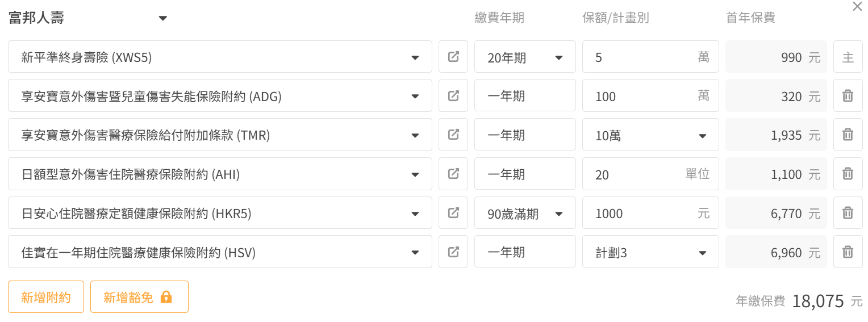Remove the TMR rider via trash icon
This screenshot has height=322, width=868.
(848, 135)
